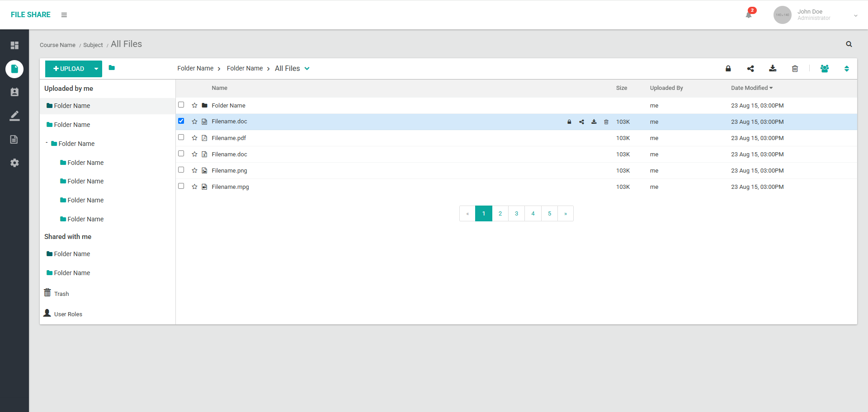Go to page 3 in pagination
Image resolution: width=868 pixels, height=412 pixels.
pyautogui.click(x=516, y=214)
